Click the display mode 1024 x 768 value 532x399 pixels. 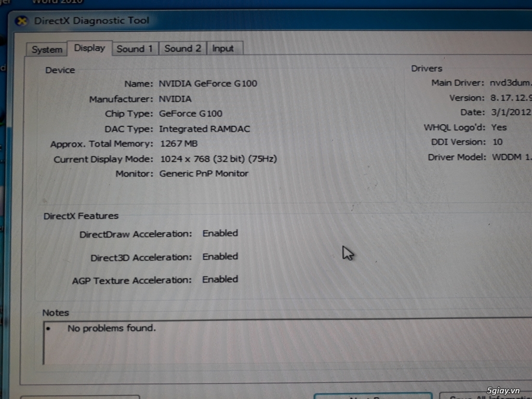click(x=219, y=159)
